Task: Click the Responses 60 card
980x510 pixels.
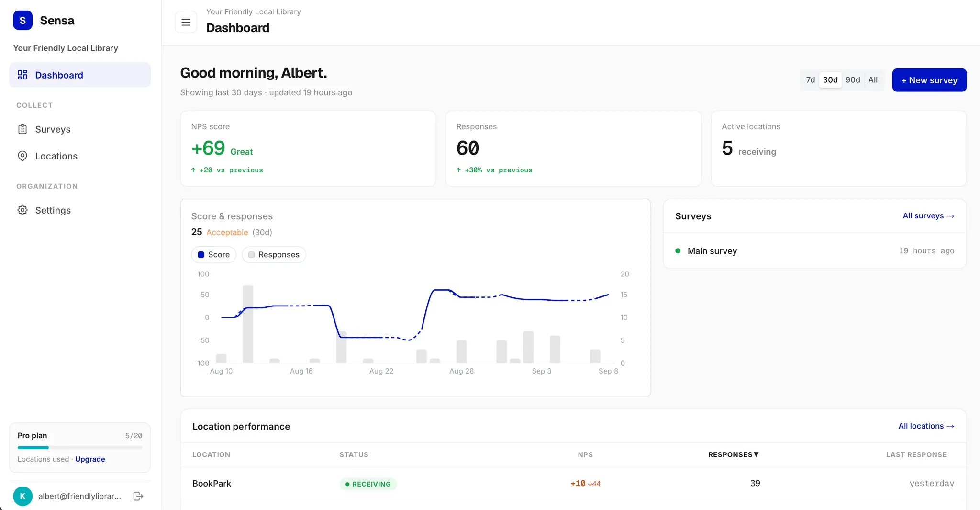Action: pos(573,148)
